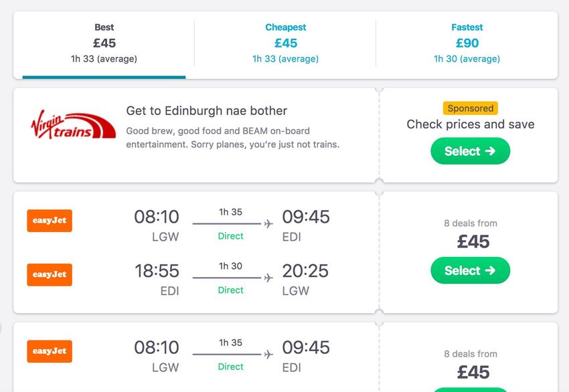Open the 'Get to Edinburgh nae bother' headline

(206, 110)
